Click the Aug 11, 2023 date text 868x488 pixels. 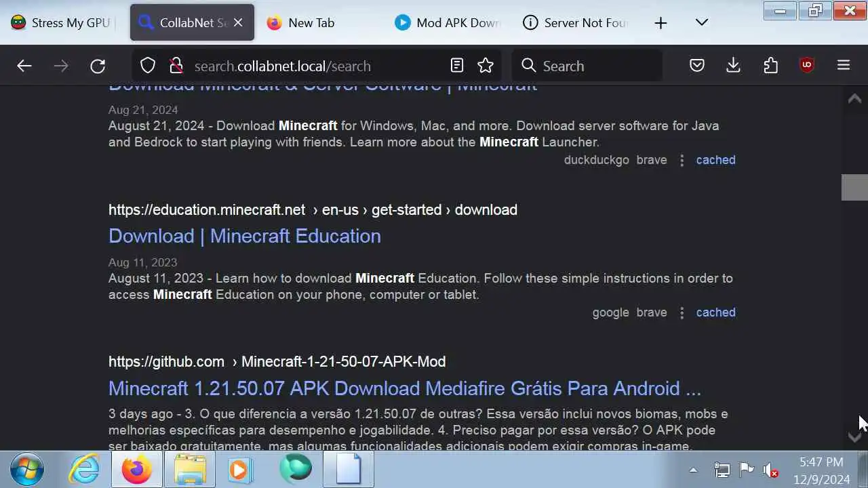click(142, 262)
